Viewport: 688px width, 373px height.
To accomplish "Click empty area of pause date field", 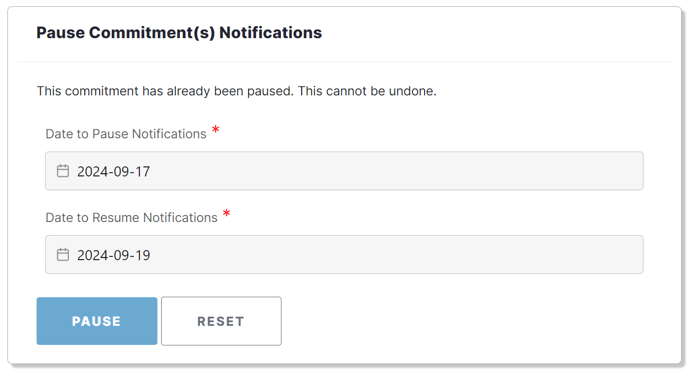I will point(395,171).
